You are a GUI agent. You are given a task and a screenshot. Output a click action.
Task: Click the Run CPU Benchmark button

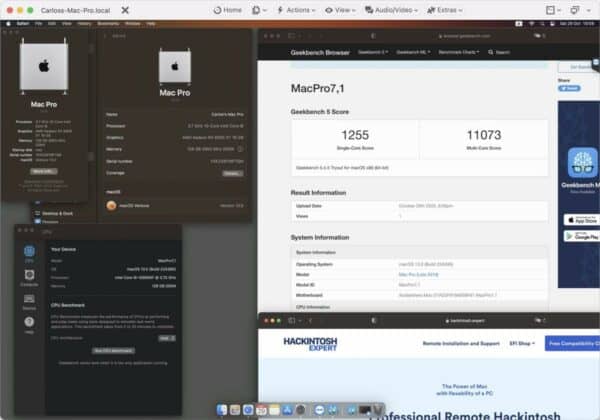click(x=113, y=350)
